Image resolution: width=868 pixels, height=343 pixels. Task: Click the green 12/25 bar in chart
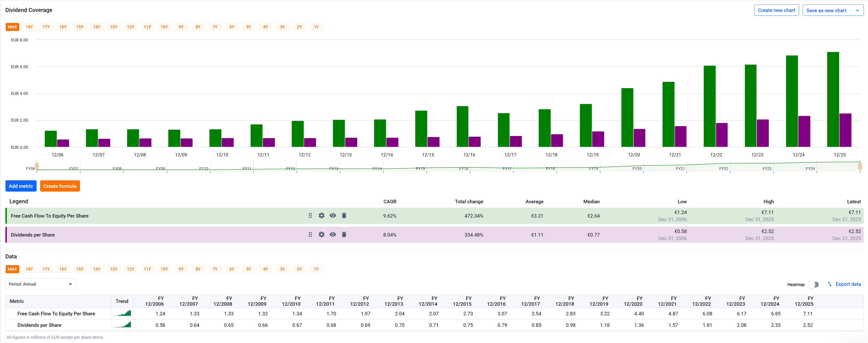pos(833,99)
